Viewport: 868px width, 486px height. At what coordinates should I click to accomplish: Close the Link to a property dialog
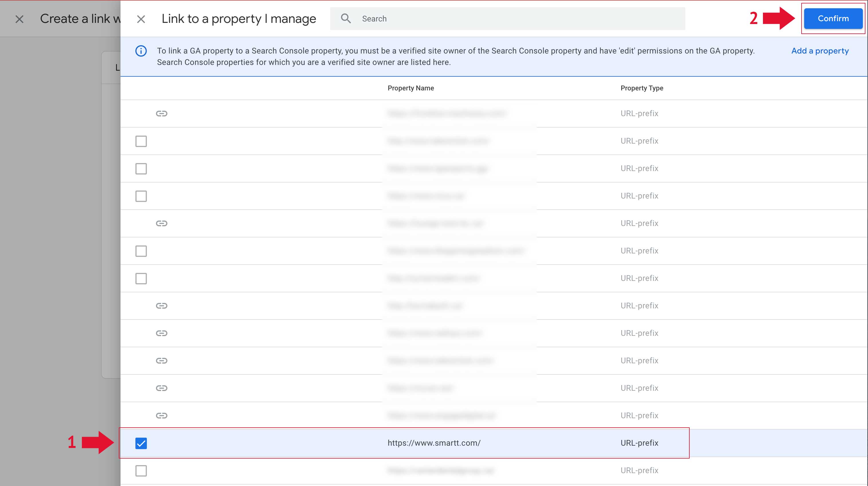point(141,19)
